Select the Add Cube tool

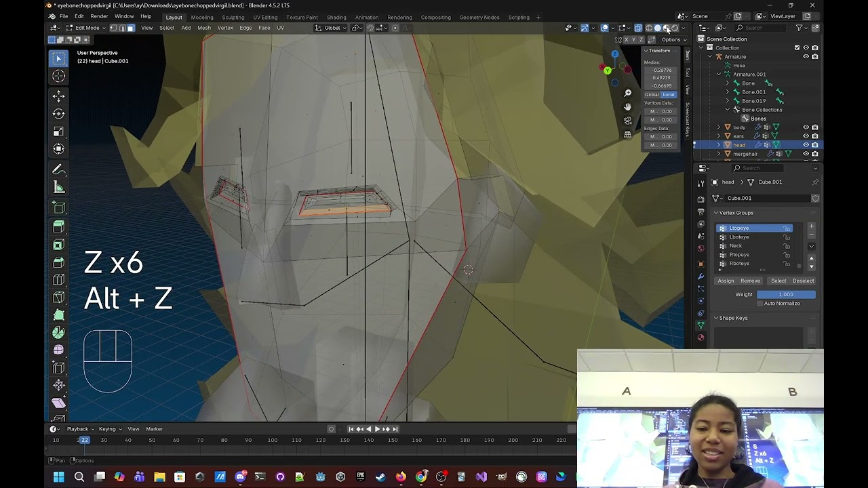(x=59, y=207)
